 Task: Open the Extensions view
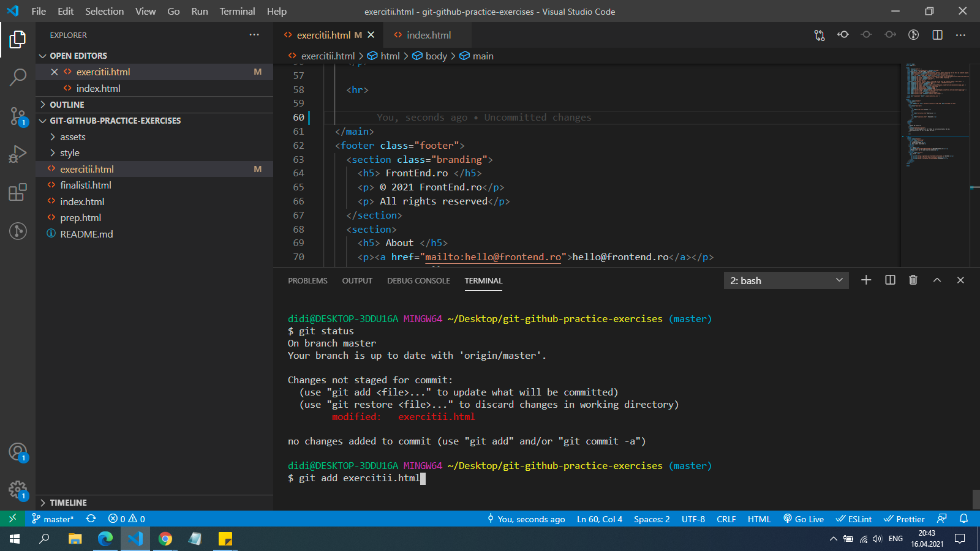pos(18,192)
